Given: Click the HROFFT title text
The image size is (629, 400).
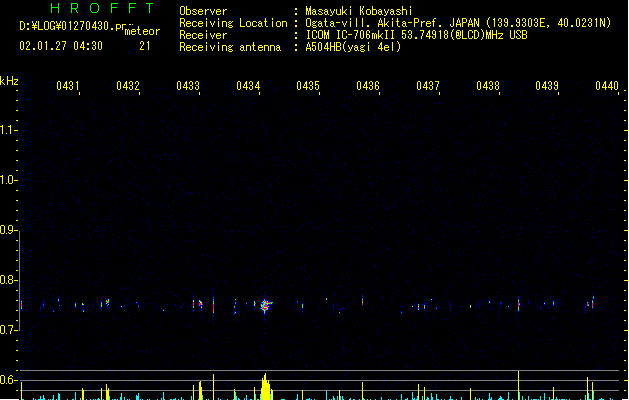Looking at the screenshot, I should tap(102, 8).
